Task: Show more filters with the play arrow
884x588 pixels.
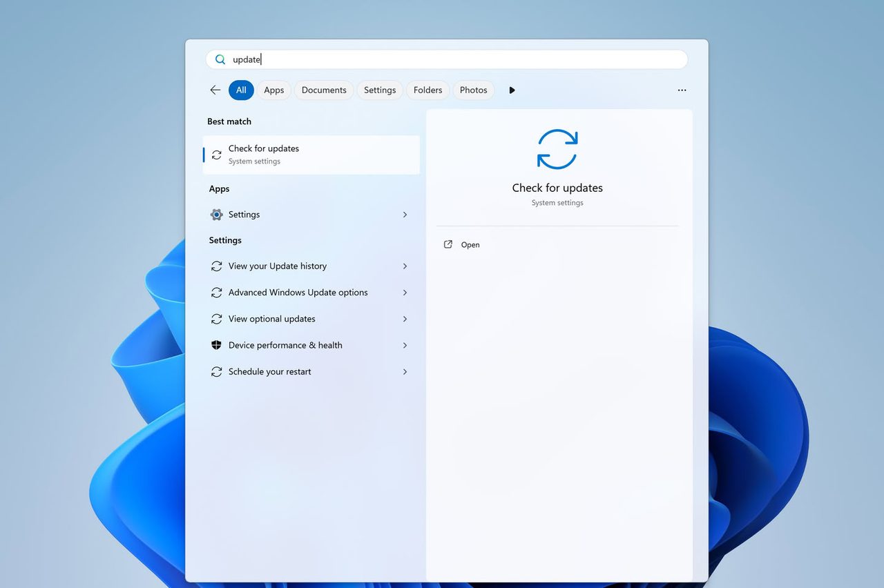Action: coord(512,90)
